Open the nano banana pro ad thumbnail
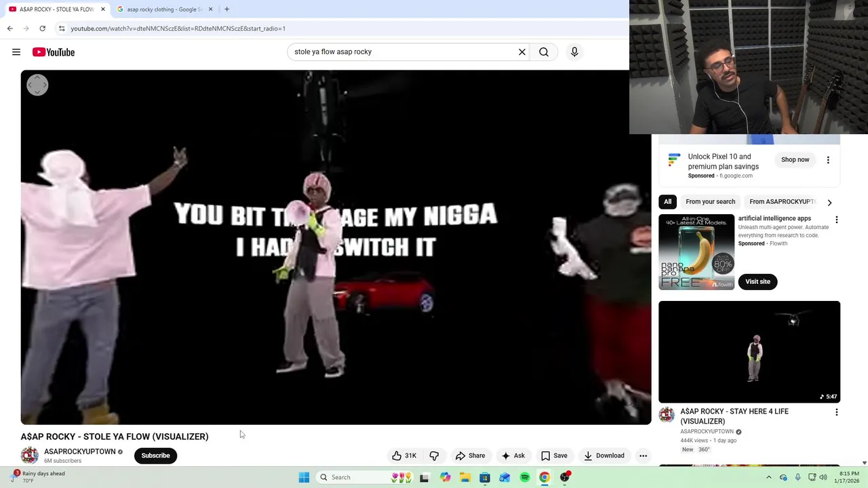 [x=696, y=252]
